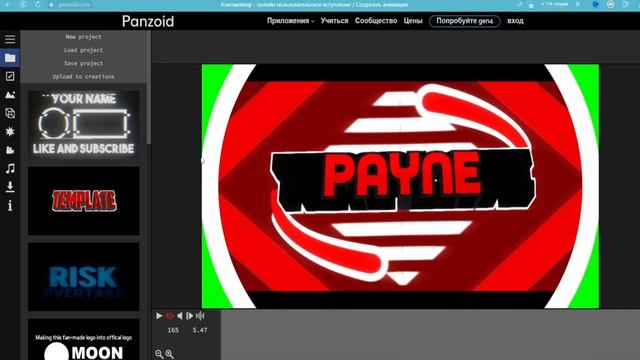Viewport: 640px width, 360px height.
Task: Open the mountain Scene sidebar icon
Action: (x=10, y=95)
